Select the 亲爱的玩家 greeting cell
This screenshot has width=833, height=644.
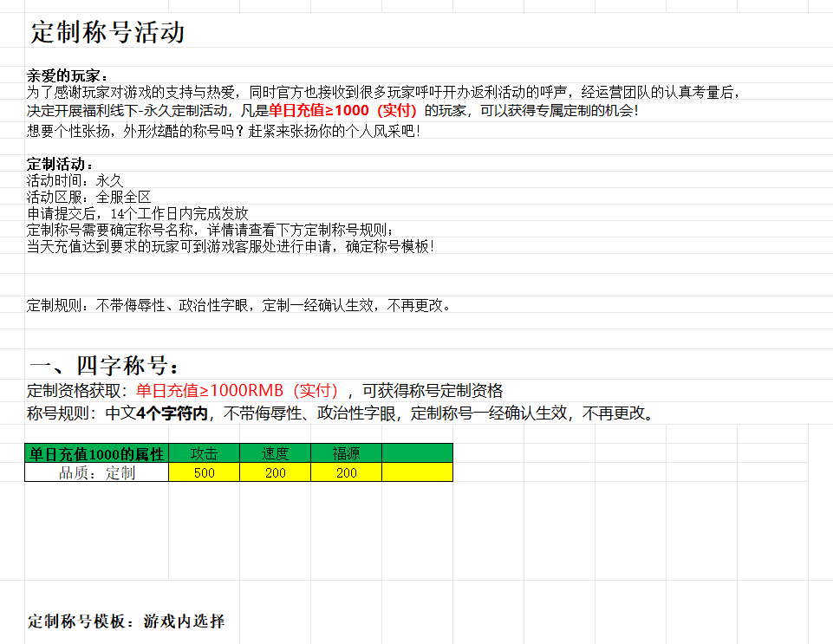pyautogui.click(x=68, y=76)
